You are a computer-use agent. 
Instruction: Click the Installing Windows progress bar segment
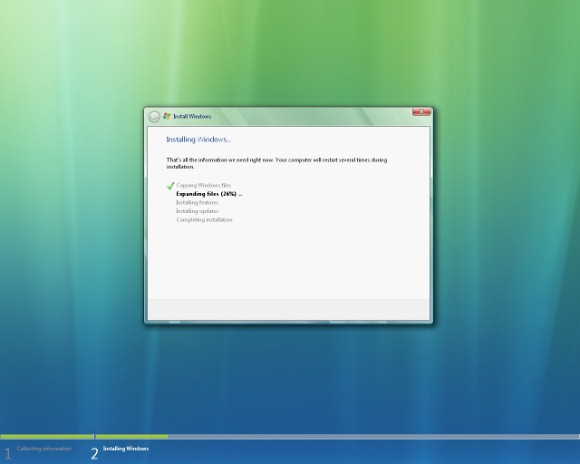[x=337, y=437]
